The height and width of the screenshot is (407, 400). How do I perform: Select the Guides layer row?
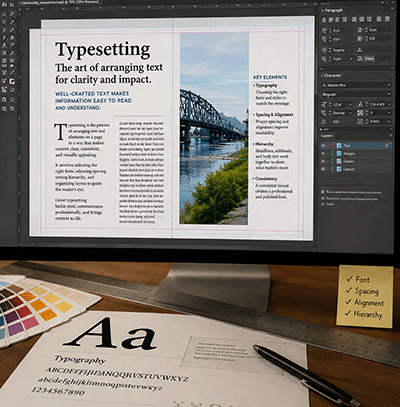(x=356, y=161)
